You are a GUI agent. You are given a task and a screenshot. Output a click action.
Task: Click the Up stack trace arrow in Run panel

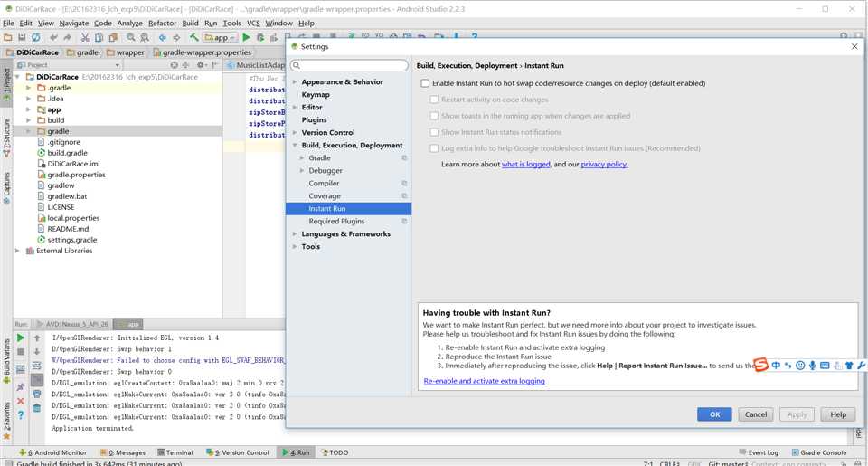(x=36, y=338)
